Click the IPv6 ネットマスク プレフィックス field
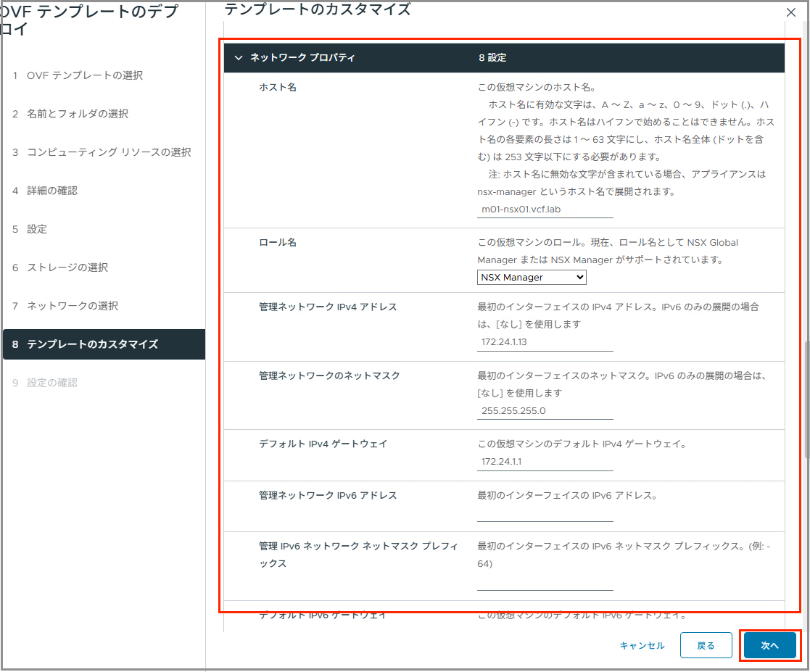The height and width of the screenshot is (672, 810). pos(545,582)
